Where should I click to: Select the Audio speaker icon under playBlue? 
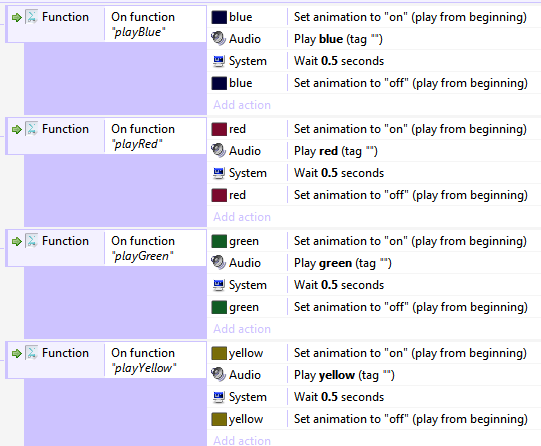pyautogui.click(x=219, y=39)
